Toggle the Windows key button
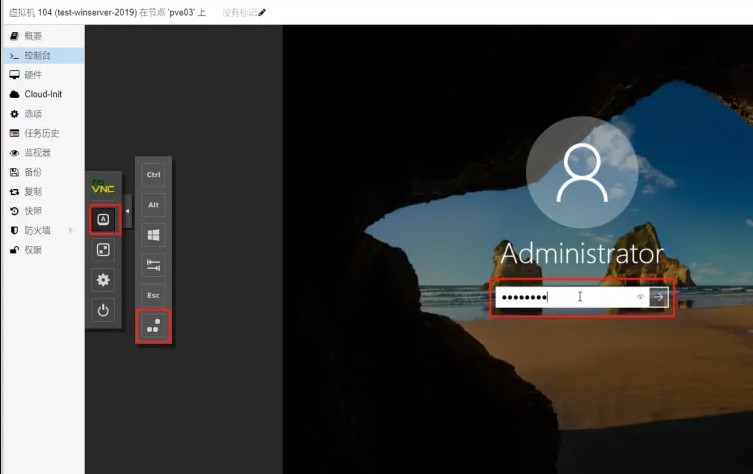 click(153, 235)
